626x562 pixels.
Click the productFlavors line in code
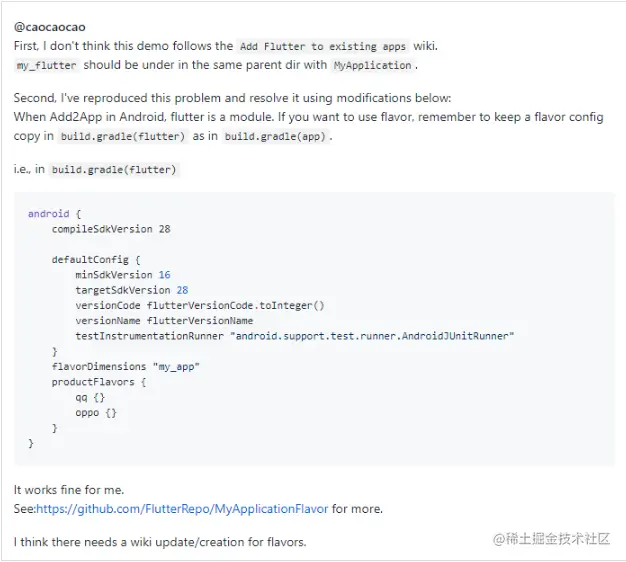click(99, 382)
